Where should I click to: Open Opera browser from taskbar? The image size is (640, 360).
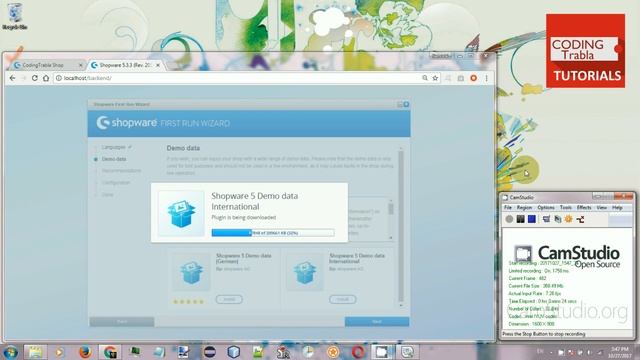[358, 352]
